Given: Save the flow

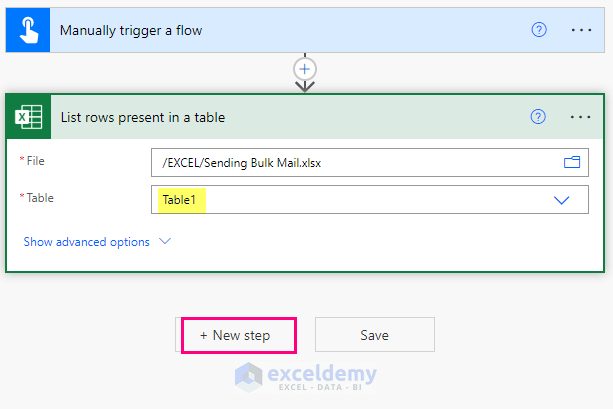Looking at the screenshot, I should 375,335.
